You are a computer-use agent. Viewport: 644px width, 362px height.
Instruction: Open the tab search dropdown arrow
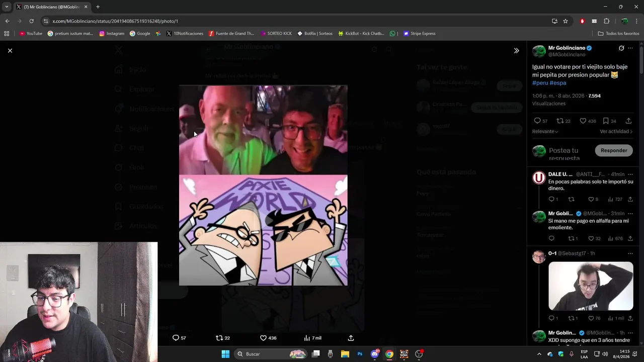(7, 7)
